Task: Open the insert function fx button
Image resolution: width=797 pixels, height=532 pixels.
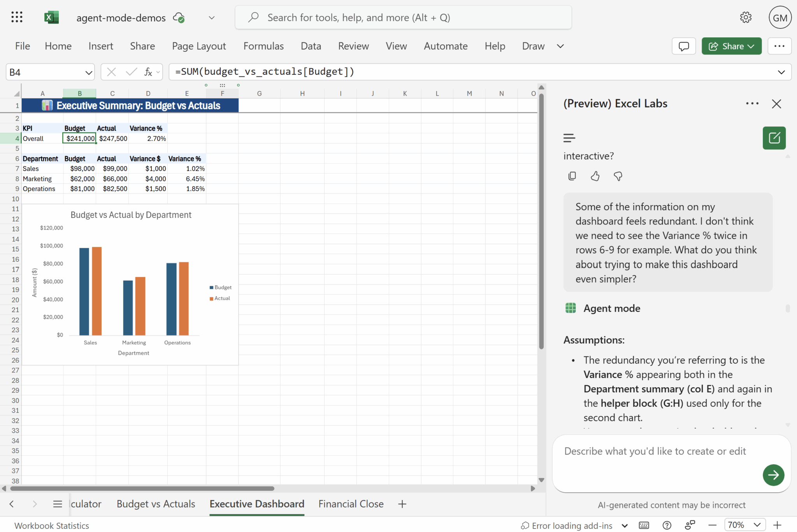Action: click(x=148, y=72)
